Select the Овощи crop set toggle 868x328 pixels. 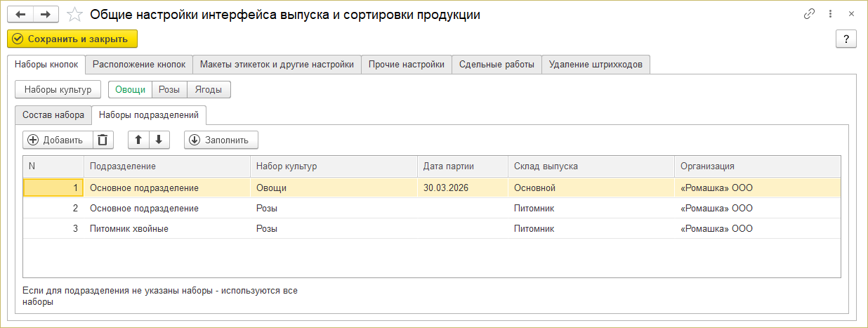click(130, 89)
